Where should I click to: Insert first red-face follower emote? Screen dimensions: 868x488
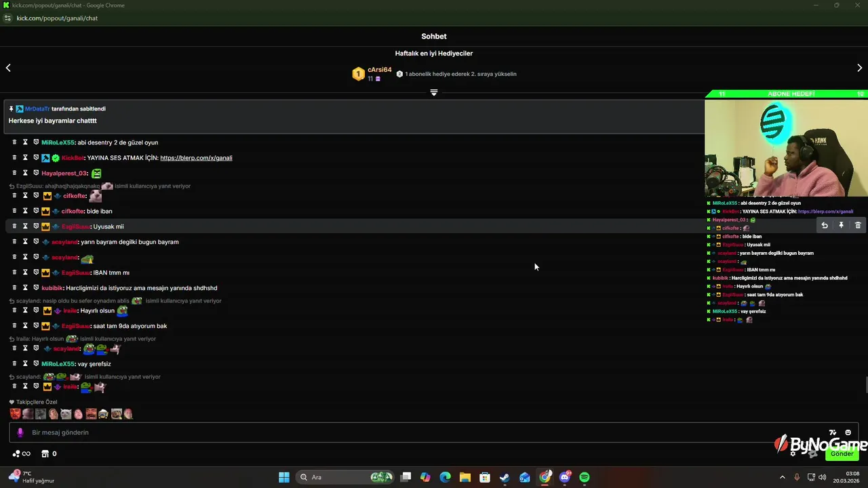pos(15,413)
